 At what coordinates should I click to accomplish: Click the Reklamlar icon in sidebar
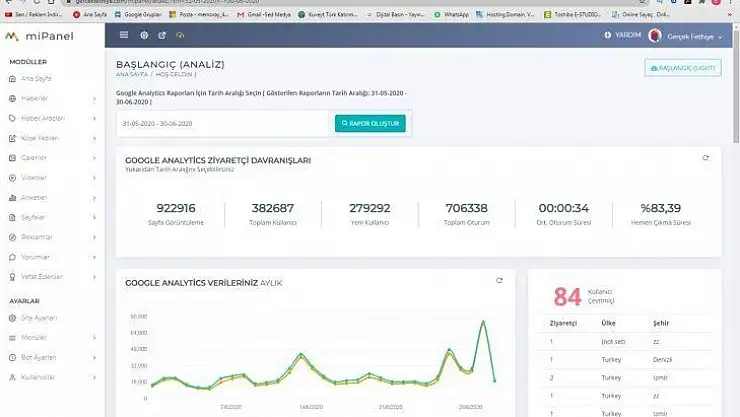coord(12,237)
